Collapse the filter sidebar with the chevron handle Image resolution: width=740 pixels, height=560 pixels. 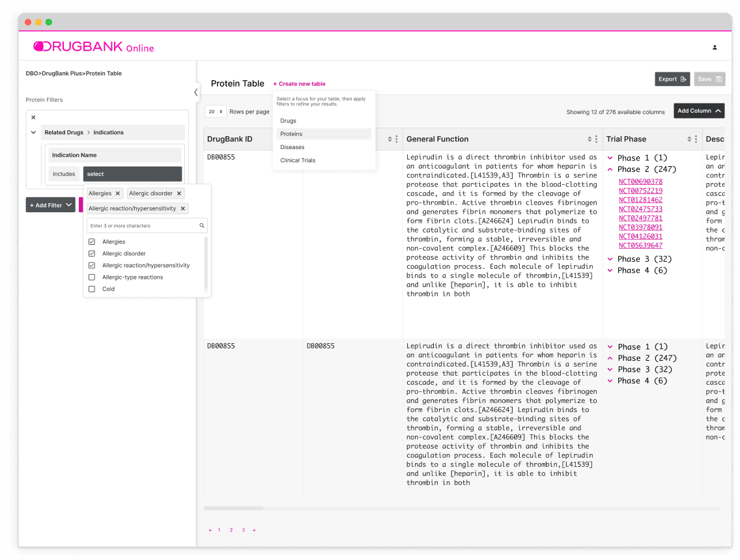click(196, 92)
